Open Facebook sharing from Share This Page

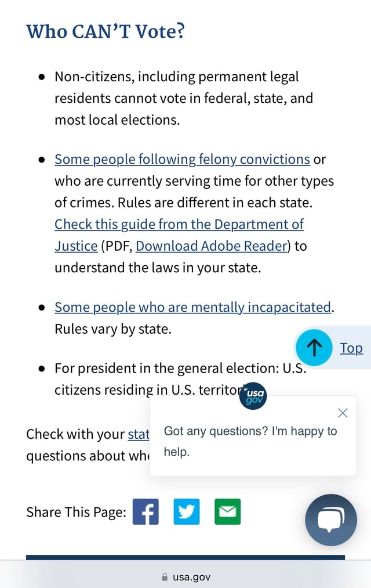pyautogui.click(x=146, y=512)
